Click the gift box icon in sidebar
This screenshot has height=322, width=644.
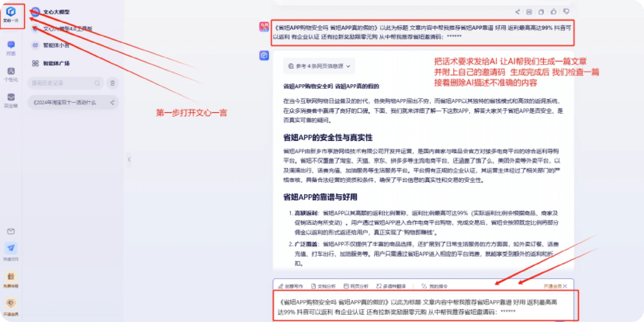(11, 277)
